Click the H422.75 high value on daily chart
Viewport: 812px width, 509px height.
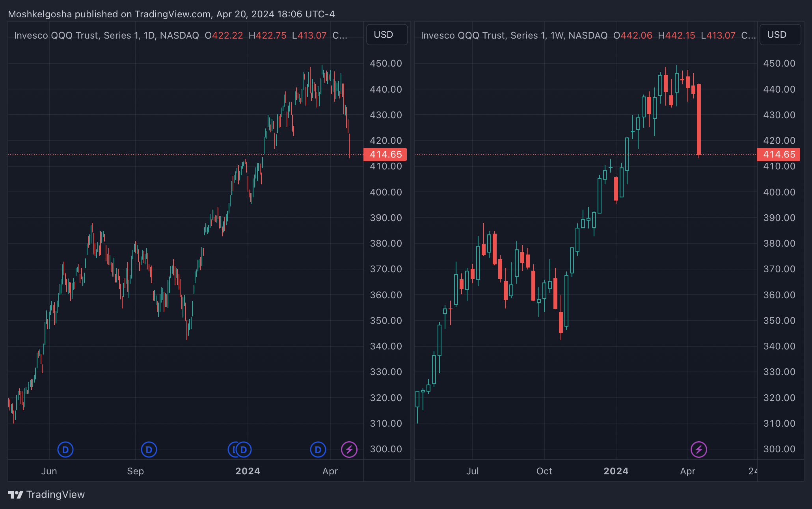coord(268,35)
